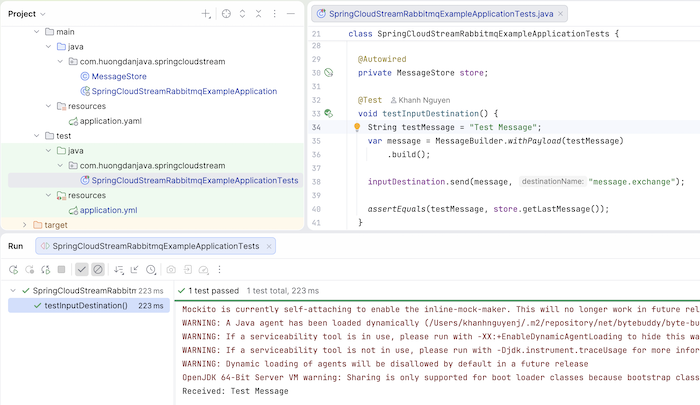Screen dimensions: 700x405
Task: Click Select Opened File target icon
Action: point(226,14)
